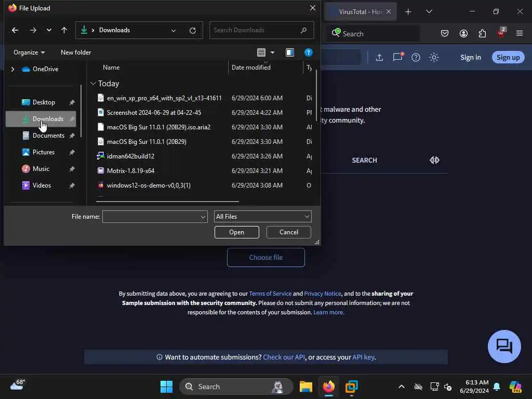Open the Organize menu
The height and width of the screenshot is (399, 532).
click(x=29, y=52)
